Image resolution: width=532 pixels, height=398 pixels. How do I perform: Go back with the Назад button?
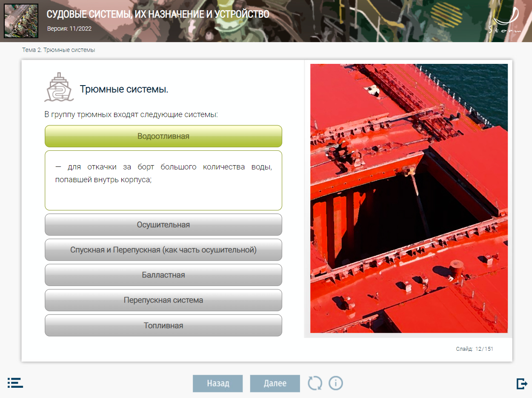(x=218, y=383)
